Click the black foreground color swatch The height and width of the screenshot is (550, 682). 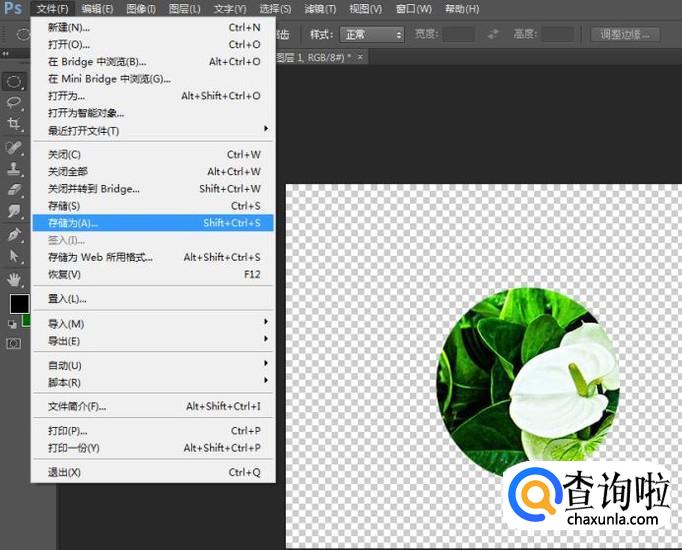coord(18,303)
